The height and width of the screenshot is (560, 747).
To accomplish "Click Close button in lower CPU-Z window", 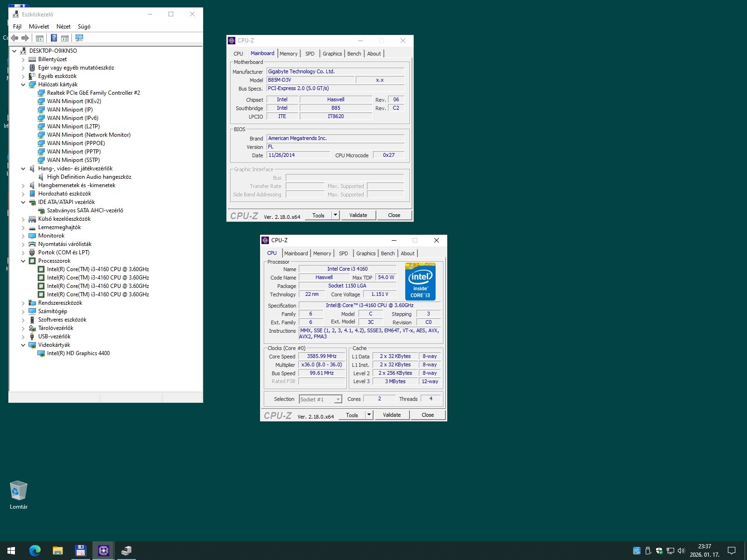I will [x=428, y=415].
